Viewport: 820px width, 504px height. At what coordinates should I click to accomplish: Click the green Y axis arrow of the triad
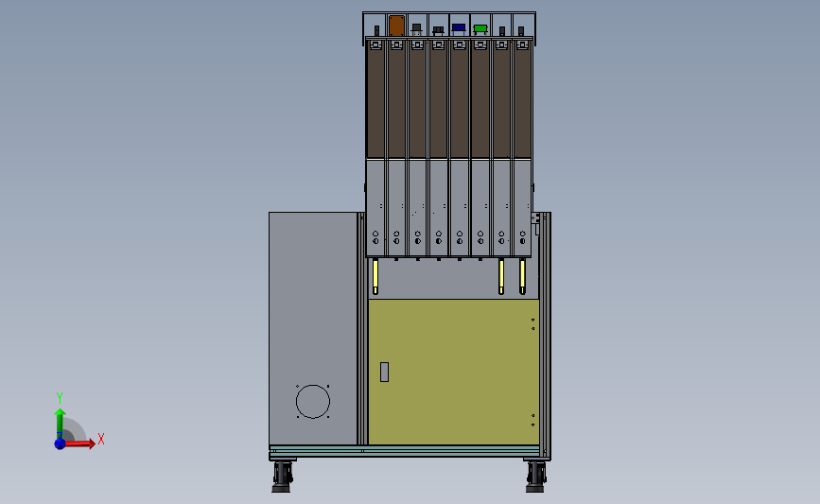[60, 424]
